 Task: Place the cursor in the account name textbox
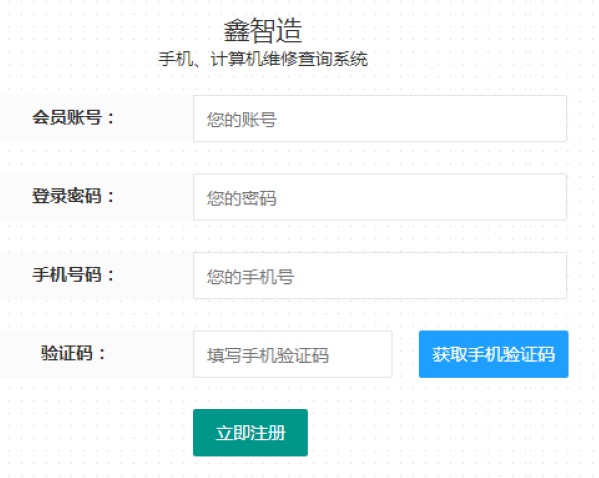pyautogui.click(x=380, y=118)
